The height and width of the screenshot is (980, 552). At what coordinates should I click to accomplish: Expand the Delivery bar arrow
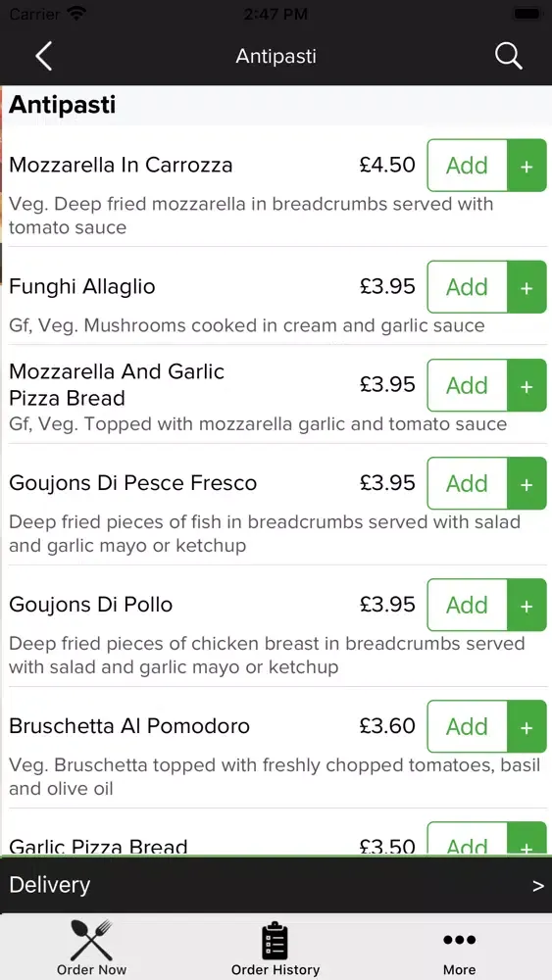coord(537,886)
